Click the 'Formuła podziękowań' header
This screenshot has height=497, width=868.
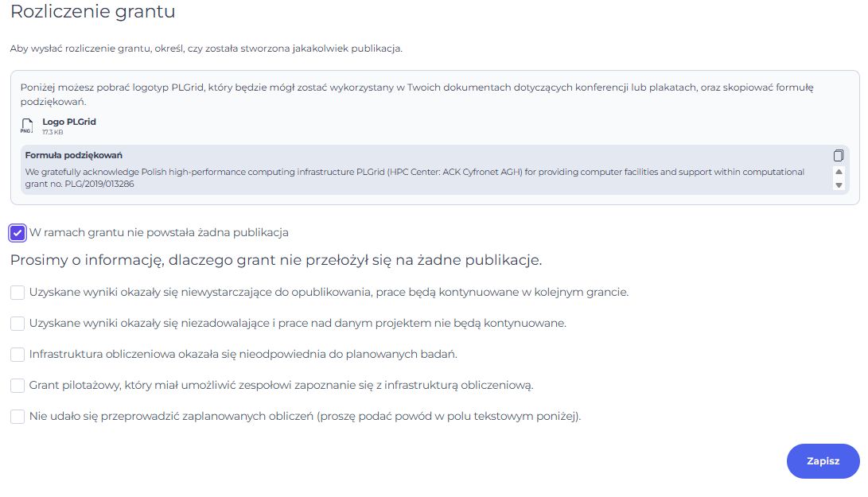[73, 155]
